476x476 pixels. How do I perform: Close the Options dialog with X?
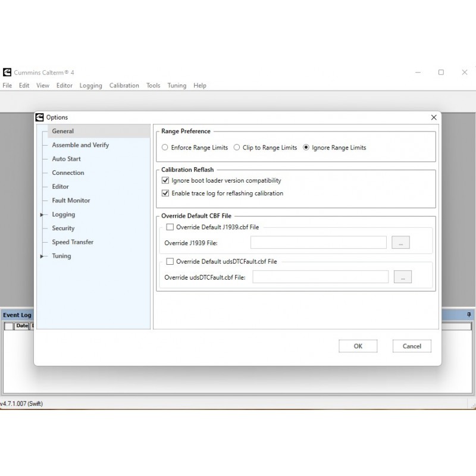[x=434, y=118]
